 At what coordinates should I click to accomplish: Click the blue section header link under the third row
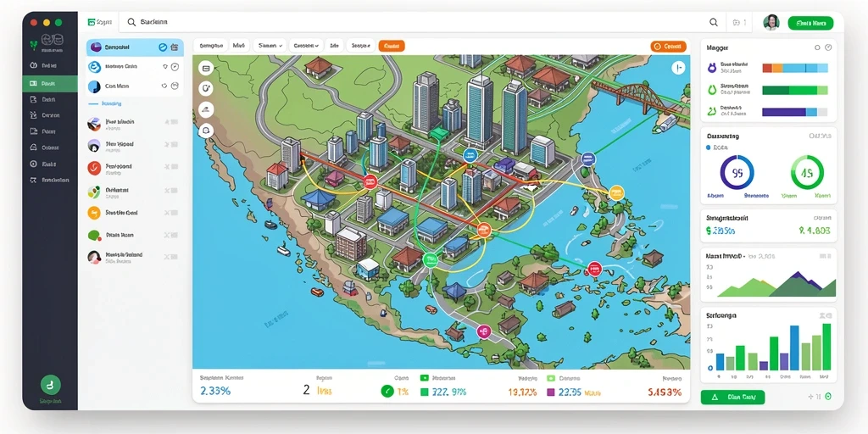coord(111,103)
